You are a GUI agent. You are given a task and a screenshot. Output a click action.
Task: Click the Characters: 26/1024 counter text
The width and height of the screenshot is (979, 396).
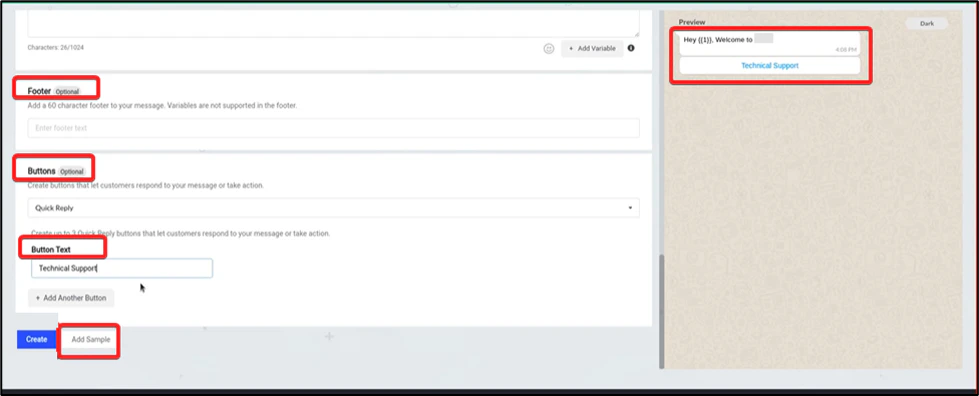pyautogui.click(x=57, y=47)
